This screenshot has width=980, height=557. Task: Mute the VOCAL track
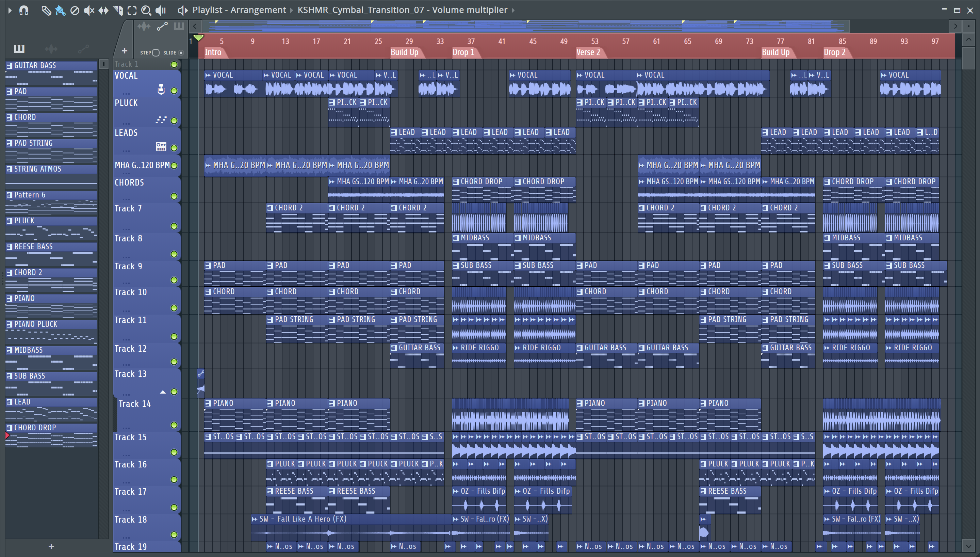(x=174, y=91)
